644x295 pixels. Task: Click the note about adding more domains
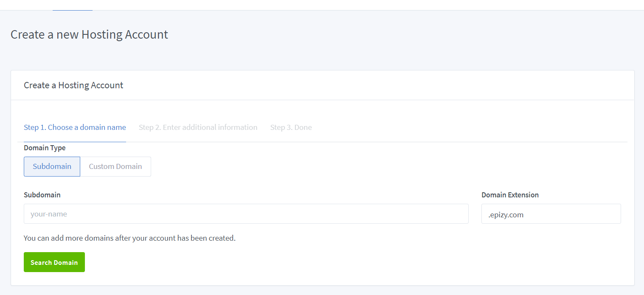click(x=129, y=238)
